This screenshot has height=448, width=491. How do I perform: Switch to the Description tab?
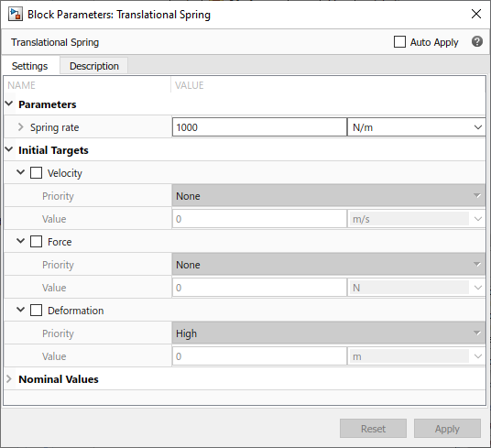click(94, 66)
